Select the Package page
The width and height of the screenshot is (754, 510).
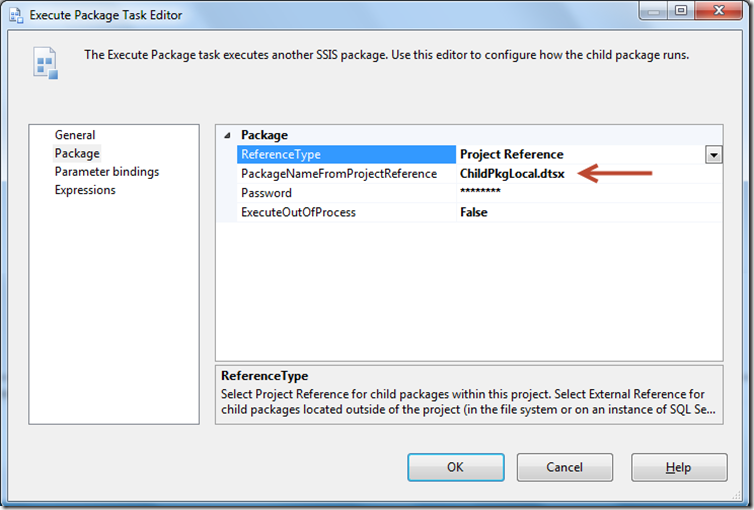point(77,153)
